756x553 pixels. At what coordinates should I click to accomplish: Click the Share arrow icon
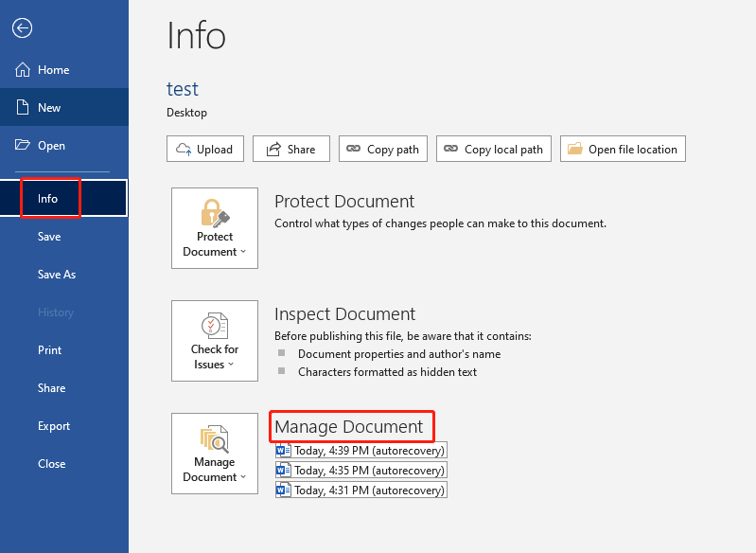tap(273, 150)
